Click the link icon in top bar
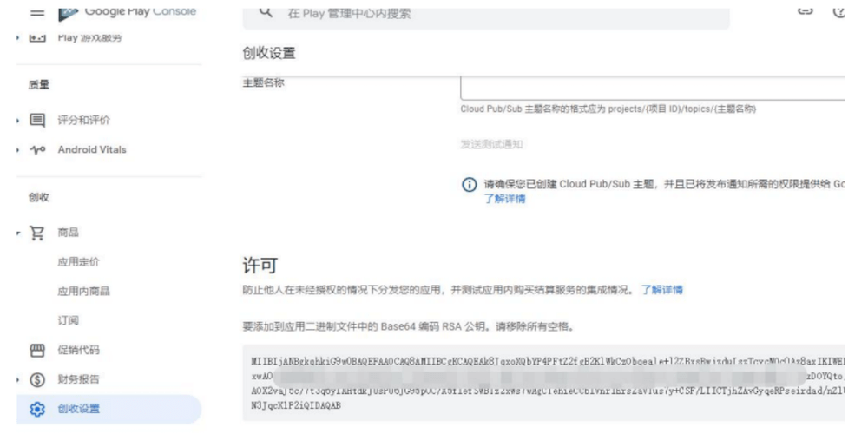 click(805, 10)
